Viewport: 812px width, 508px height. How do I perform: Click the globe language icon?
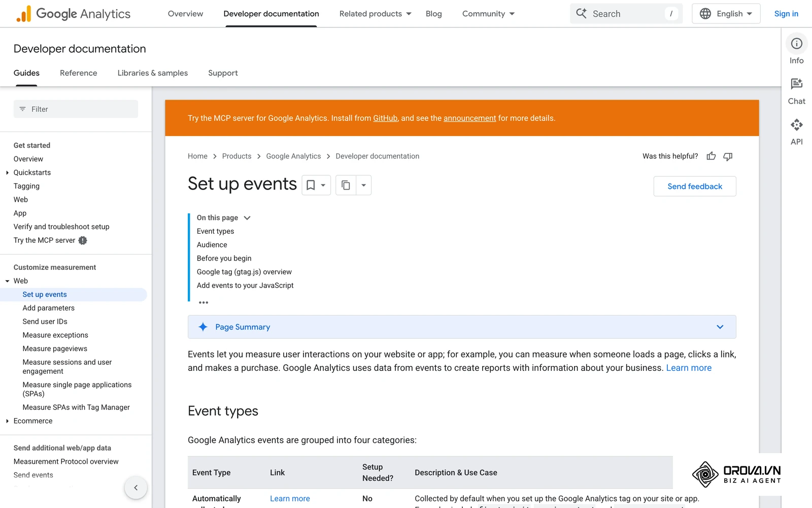point(705,14)
